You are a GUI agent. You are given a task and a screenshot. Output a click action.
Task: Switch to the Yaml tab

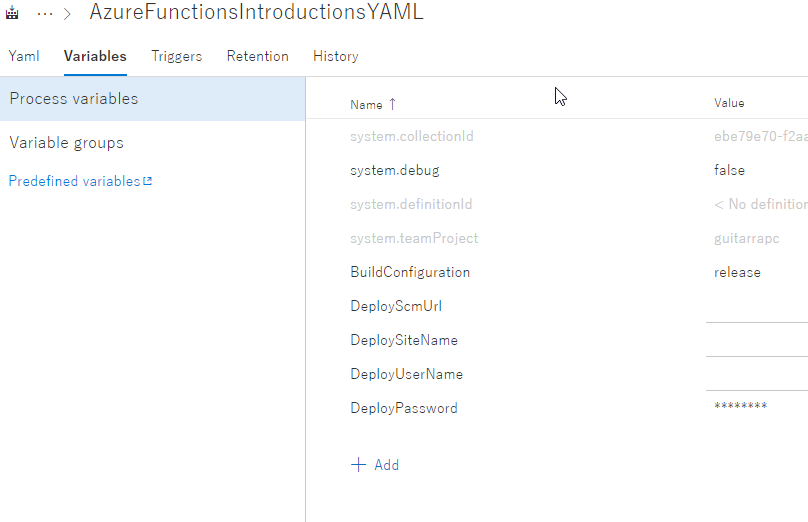click(x=24, y=56)
